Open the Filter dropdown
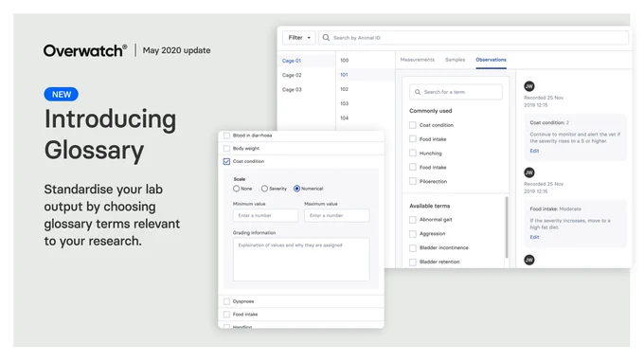Image resolution: width=644 pixels, height=363 pixels. (x=299, y=38)
